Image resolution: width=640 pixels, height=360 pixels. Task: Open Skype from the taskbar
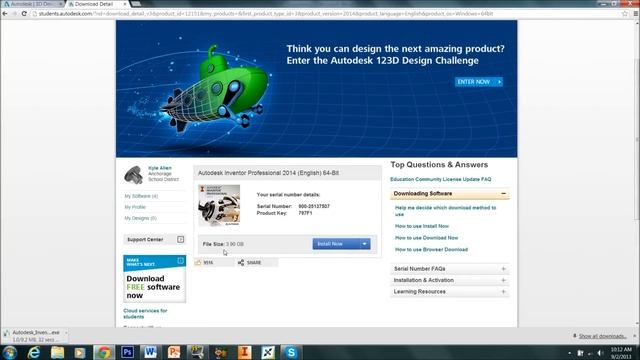coord(291,352)
